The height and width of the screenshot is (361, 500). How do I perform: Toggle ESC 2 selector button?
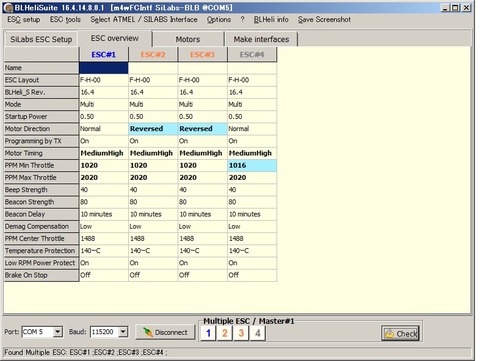coord(225,333)
